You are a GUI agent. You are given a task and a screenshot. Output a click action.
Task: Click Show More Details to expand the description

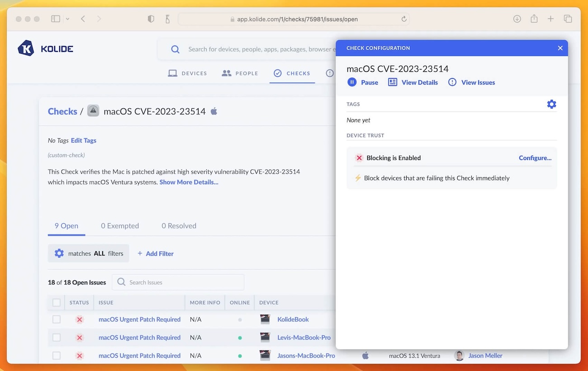pyautogui.click(x=189, y=182)
